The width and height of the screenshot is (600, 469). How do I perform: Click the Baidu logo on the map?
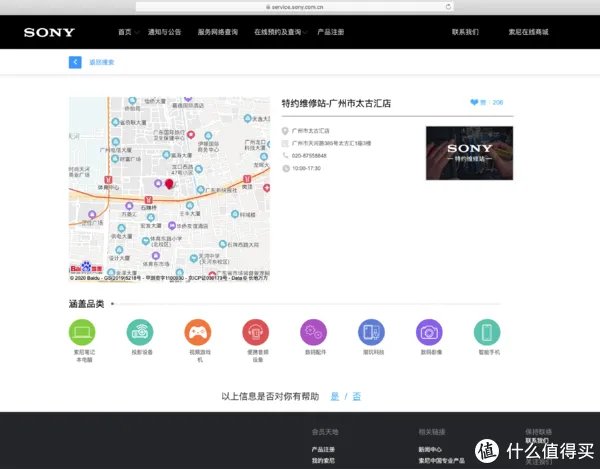pos(86,267)
